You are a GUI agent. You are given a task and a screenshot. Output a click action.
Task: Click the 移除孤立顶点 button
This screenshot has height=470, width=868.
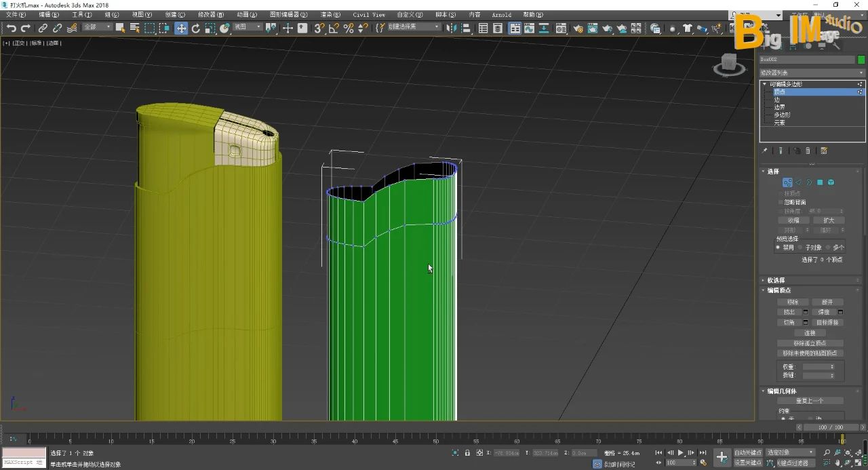[x=810, y=343]
